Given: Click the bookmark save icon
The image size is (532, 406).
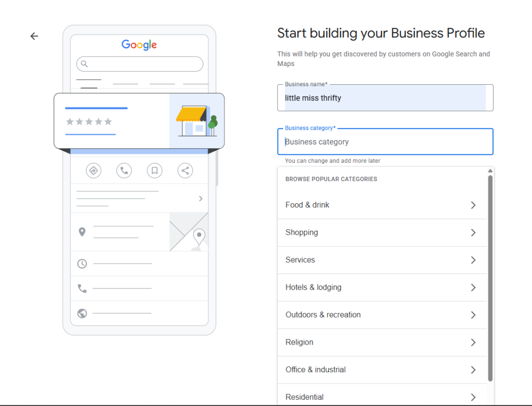Looking at the screenshot, I should (x=155, y=171).
